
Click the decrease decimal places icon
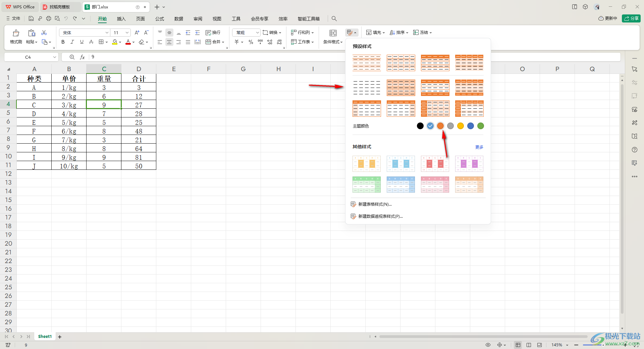[279, 42]
